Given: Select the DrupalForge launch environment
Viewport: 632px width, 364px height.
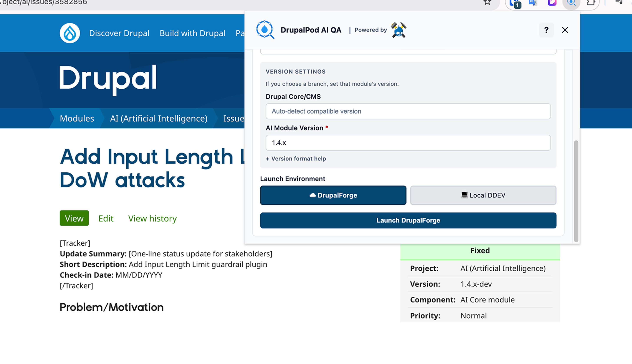Looking at the screenshot, I should tap(333, 195).
